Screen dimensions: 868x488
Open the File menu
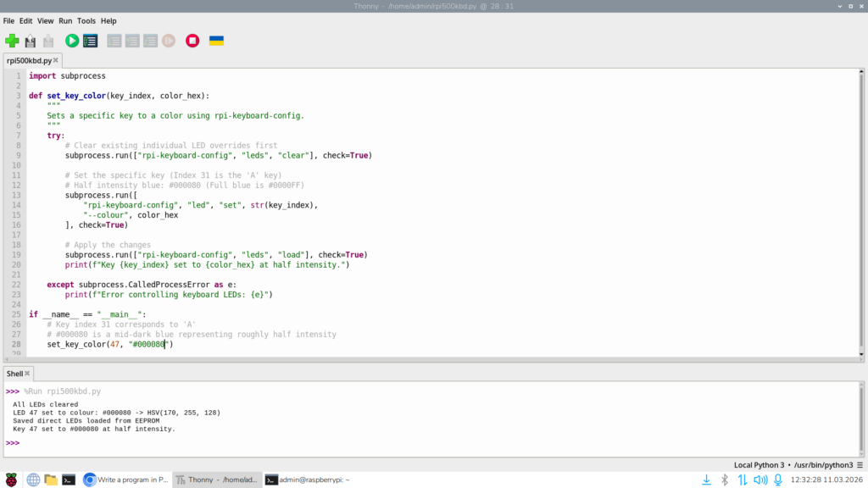point(8,20)
